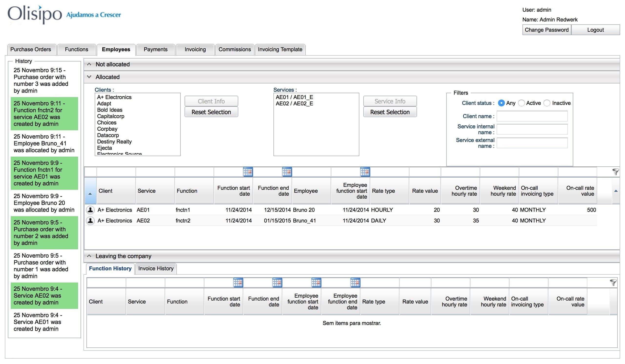Open Employee function start date calendar in Function History
625x364 pixels.
(316, 283)
